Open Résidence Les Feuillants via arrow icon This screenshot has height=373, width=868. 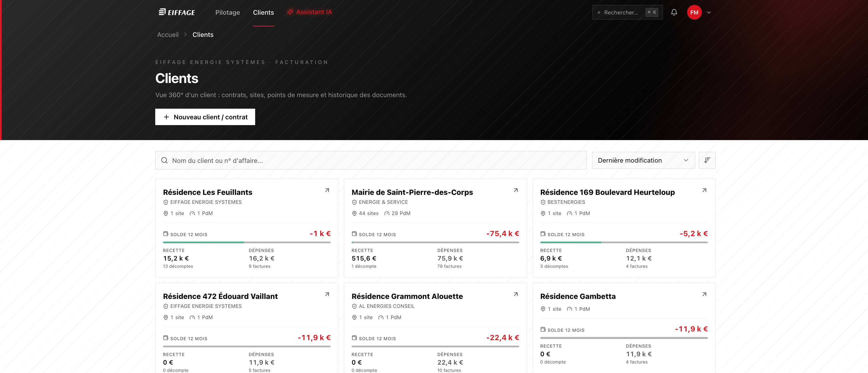tap(327, 190)
